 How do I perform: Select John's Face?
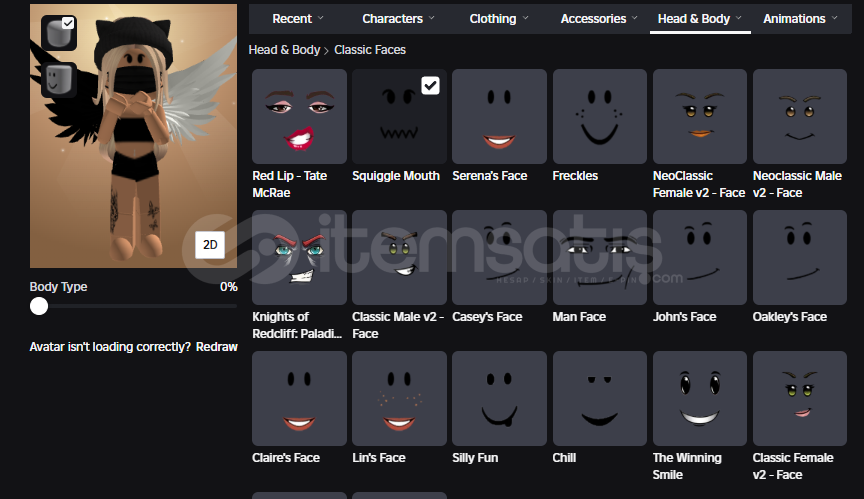point(700,257)
